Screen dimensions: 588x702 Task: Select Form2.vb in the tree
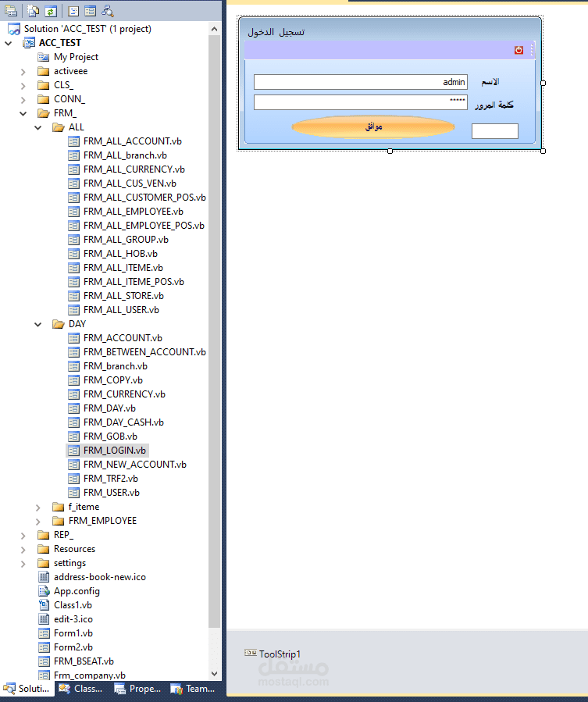[x=73, y=647]
